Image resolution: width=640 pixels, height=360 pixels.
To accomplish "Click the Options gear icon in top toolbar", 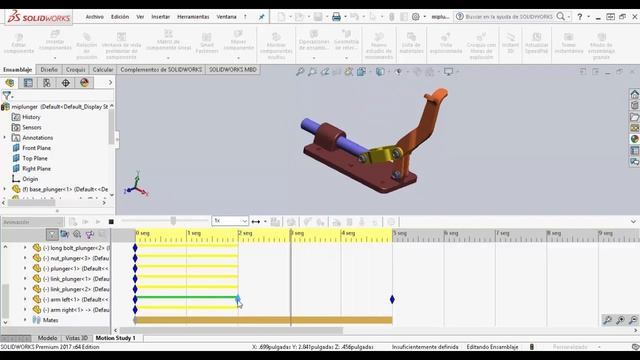I will [x=416, y=17].
